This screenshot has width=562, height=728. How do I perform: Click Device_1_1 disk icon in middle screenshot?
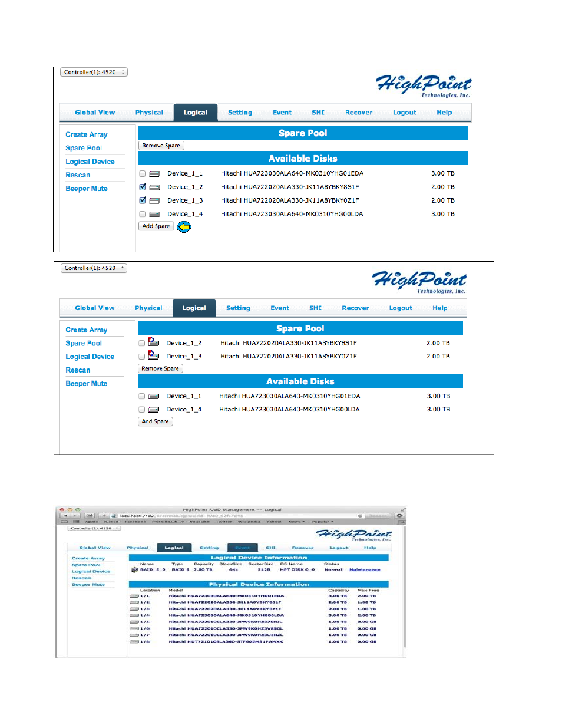(x=154, y=397)
